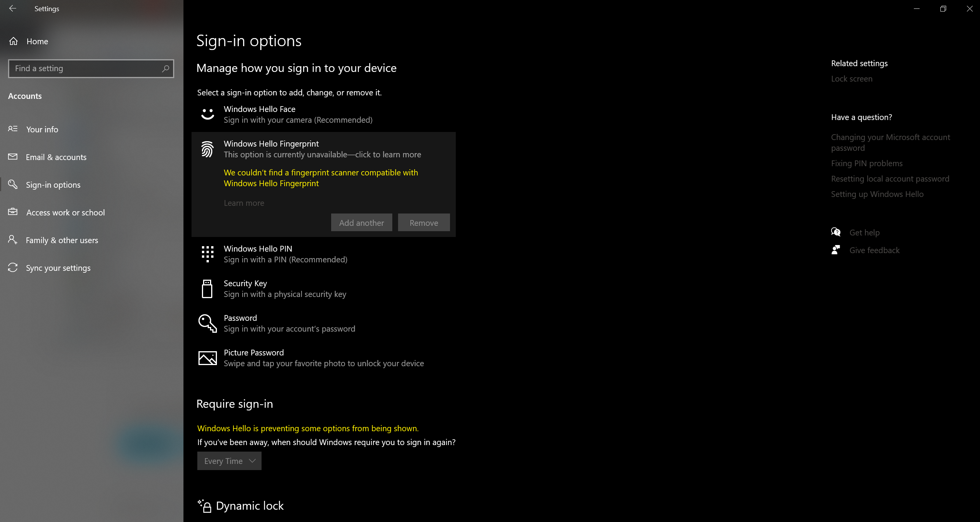
Task: Click the Give feedback link
Action: [x=874, y=250]
